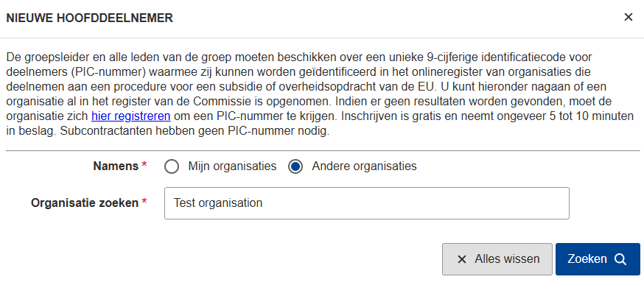Select the Andere organisaties radio button
The width and height of the screenshot is (644, 285).
(295, 166)
